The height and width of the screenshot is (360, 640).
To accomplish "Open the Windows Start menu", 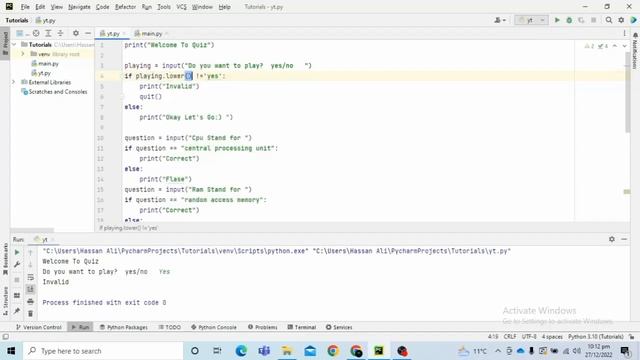I will 11,351.
